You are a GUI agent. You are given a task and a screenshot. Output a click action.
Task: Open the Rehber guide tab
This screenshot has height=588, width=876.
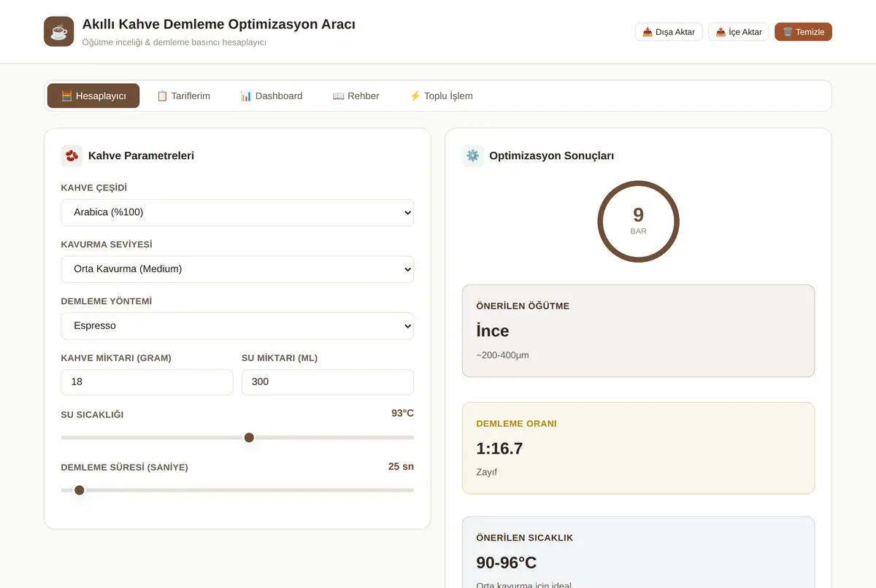(356, 96)
